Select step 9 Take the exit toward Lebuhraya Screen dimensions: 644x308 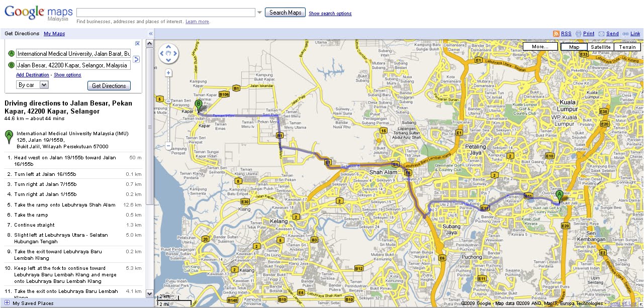coord(73,255)
